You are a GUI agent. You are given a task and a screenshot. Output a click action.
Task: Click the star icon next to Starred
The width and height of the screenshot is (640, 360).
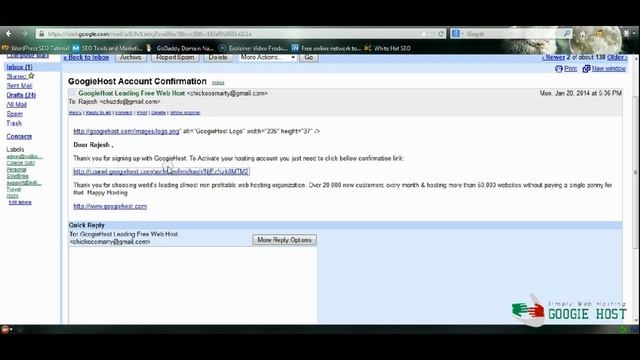coord(31,76)
